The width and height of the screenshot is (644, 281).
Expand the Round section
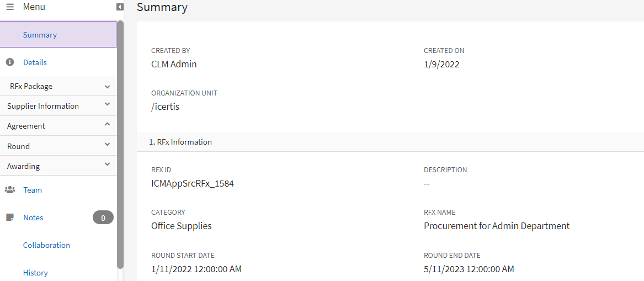point(107,145)
